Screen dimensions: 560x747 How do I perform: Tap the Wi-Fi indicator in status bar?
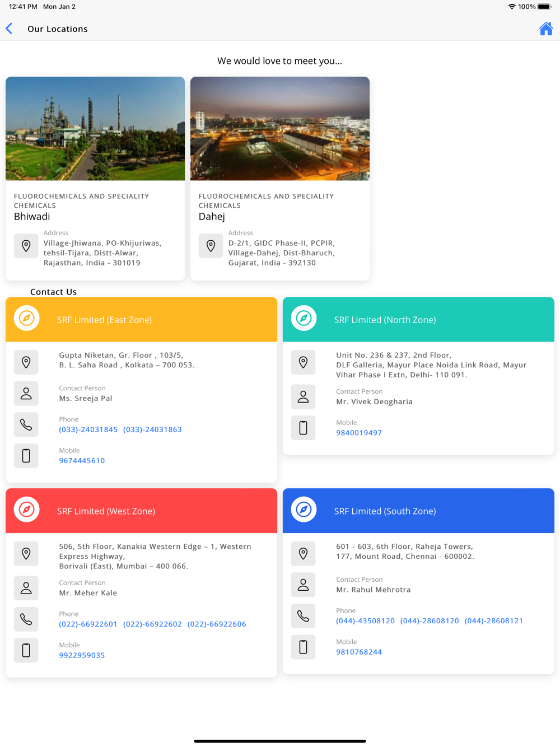pyautogui.click(x=512, y=7)
